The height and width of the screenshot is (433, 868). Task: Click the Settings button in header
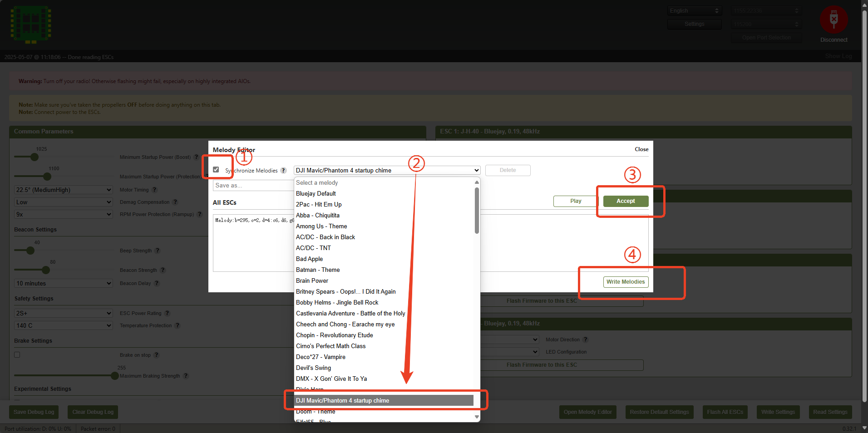(x=695, y=24)
